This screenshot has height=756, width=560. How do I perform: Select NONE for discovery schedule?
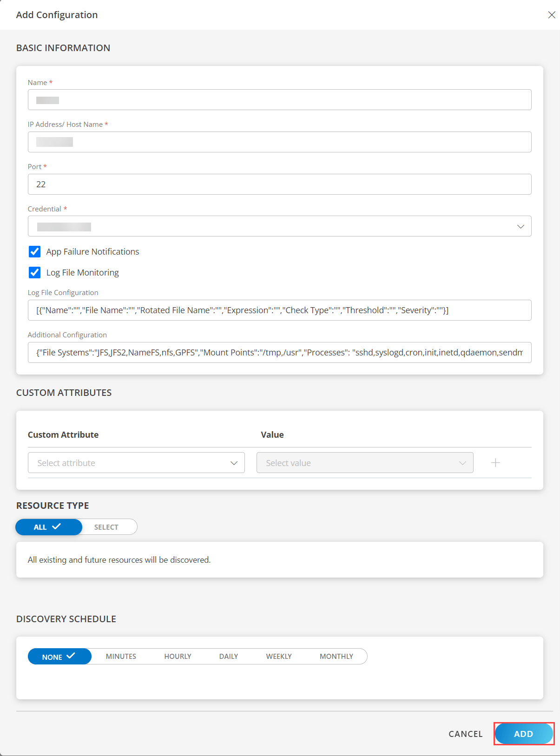(59, 657)
